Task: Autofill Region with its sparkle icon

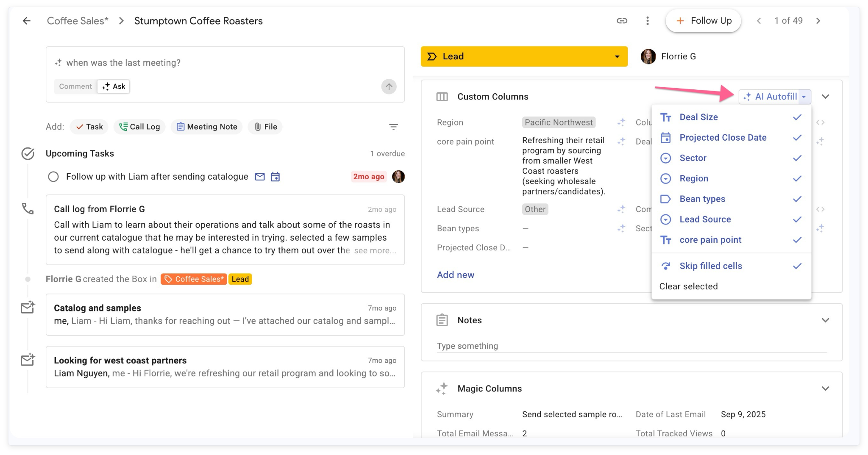Action: click(621, 122)
